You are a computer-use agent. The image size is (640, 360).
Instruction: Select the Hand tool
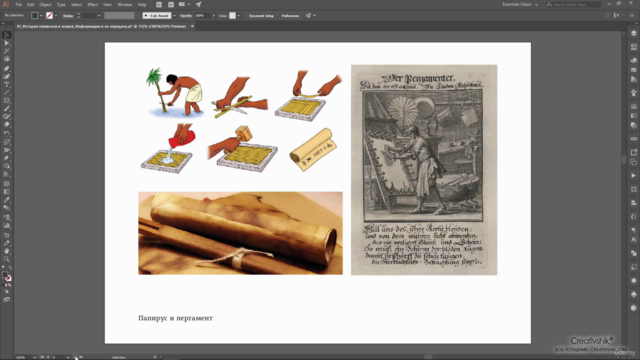pyautogui.click(x=7, y=251)
